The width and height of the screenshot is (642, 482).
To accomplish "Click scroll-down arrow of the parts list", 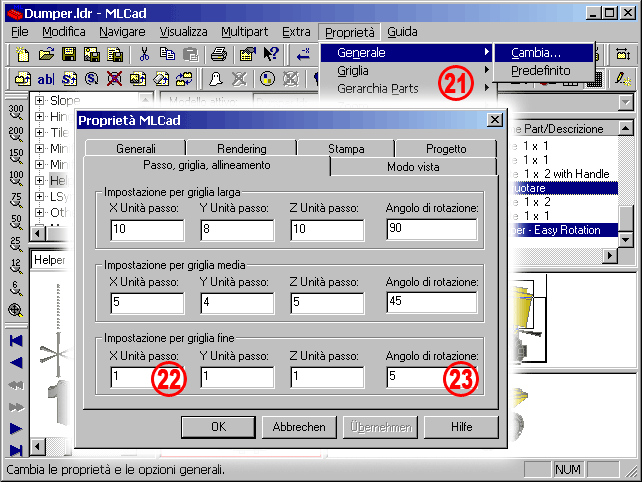I will [625, 239].
